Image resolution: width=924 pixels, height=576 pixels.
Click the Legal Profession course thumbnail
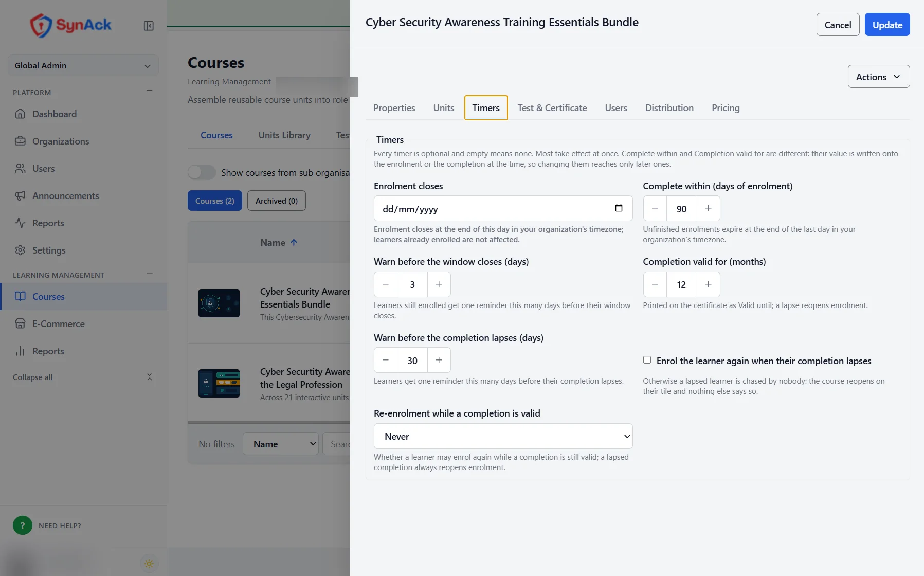219,383
